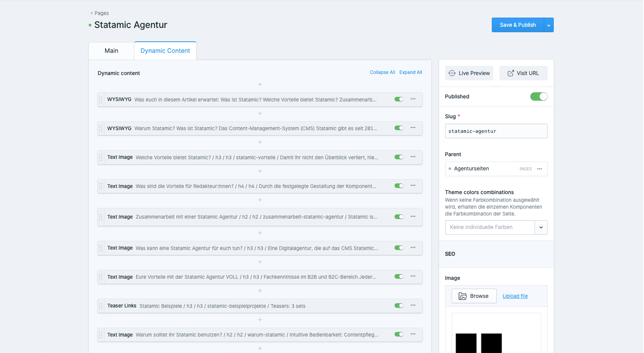Open options menu for 'Warum solltet ihr Statamic benutzen' block
Screen dimensions: 644x353
coord(413,334)
